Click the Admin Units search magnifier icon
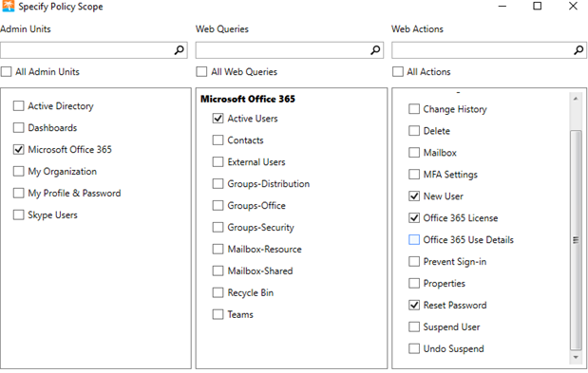 click(x=180, y=49)
